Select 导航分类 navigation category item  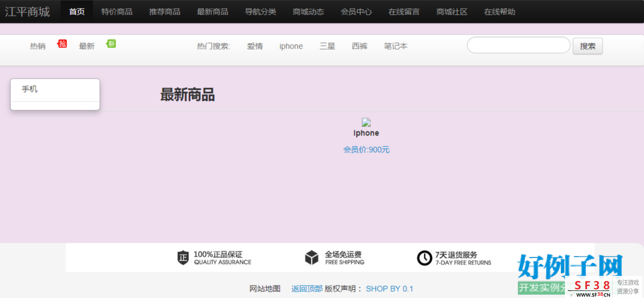click(x=260, y=12)
